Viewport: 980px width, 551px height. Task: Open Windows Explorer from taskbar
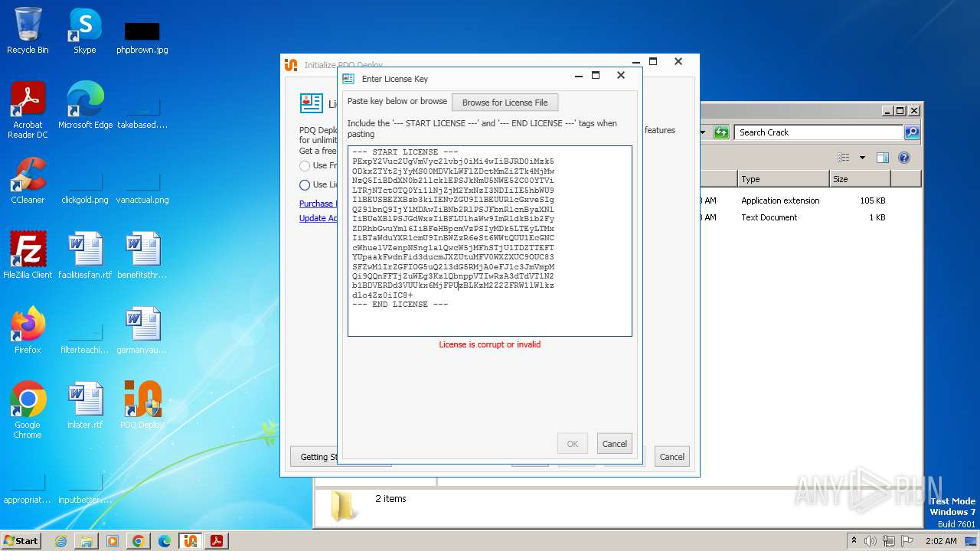pos(87,541)
